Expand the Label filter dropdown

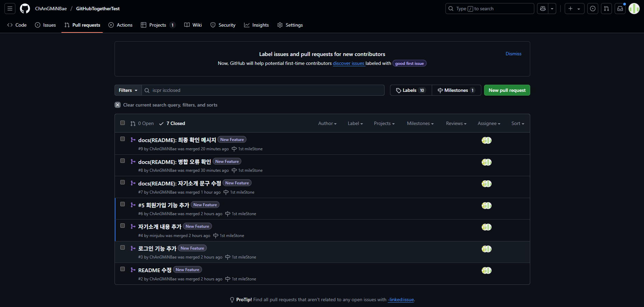coord(355,123)
